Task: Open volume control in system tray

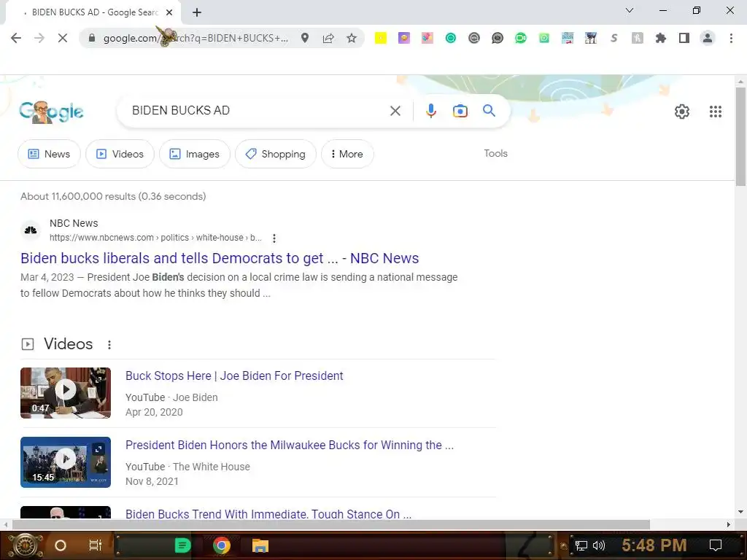Action: click(x=599, y=545)
